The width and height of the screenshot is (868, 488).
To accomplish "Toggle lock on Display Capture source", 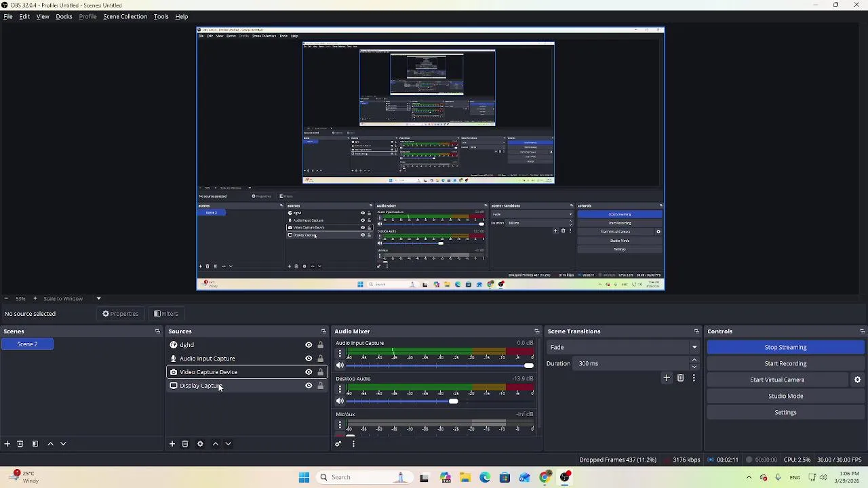I will tap(321, 386).
